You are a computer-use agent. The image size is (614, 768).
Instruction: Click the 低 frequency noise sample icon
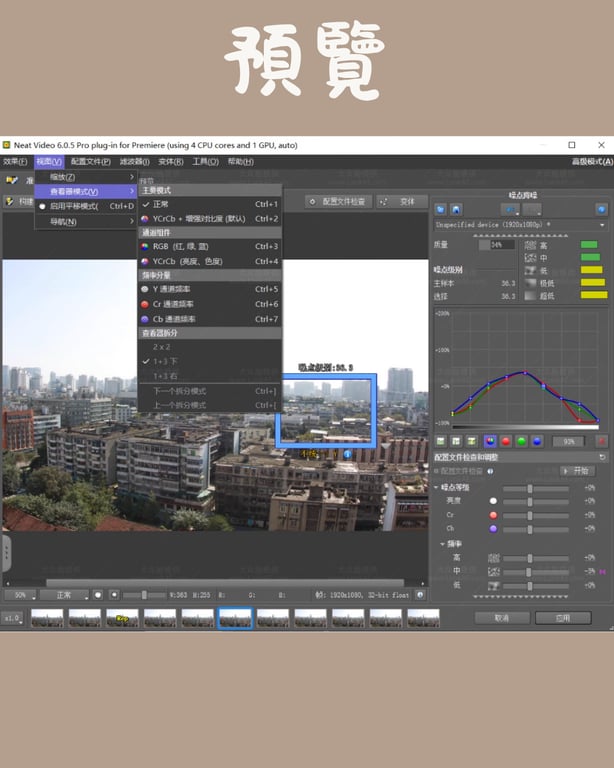(530, 270)
